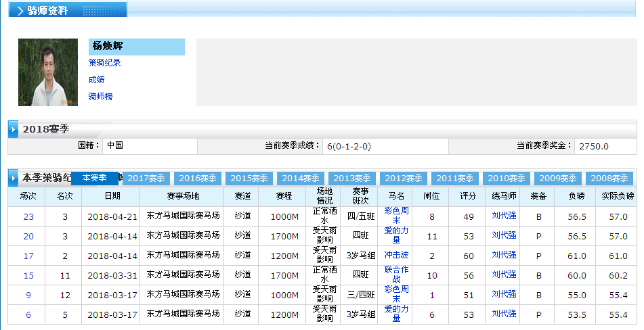This screenshot has height=330, width=644.
Task: Click arrow icon beside 骑师资料 header
Action: point(20,11)
